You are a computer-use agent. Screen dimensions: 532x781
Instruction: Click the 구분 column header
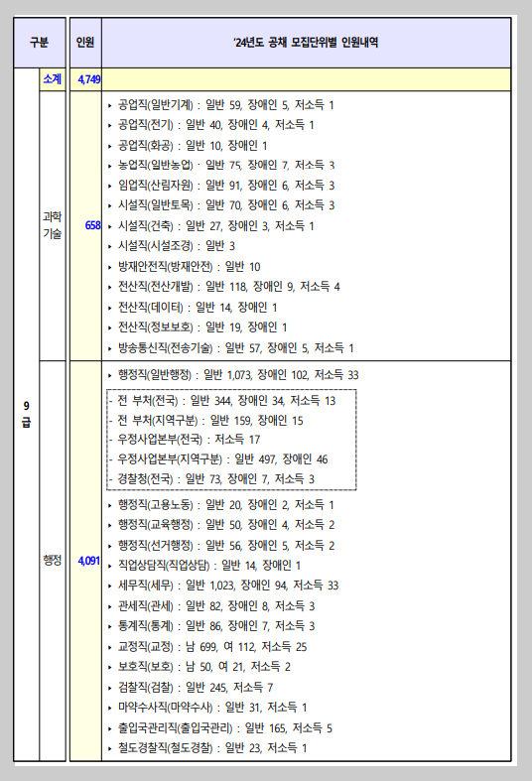[x=40, y=43]
